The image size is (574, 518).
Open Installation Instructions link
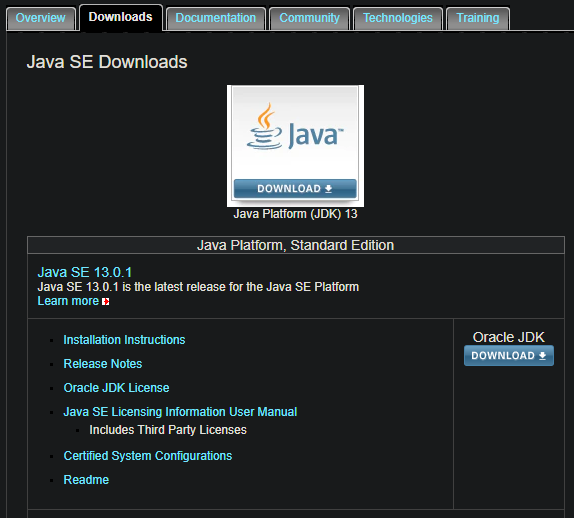[124, 340]
